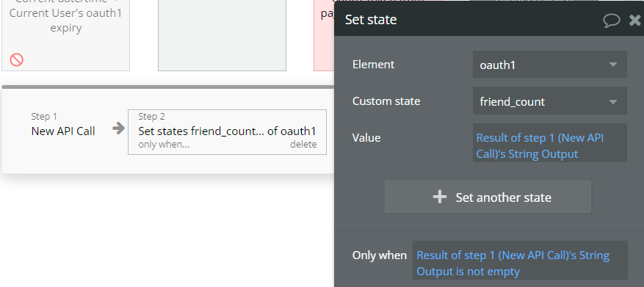Click the Set state panel title bar

[x=468, y=20]
